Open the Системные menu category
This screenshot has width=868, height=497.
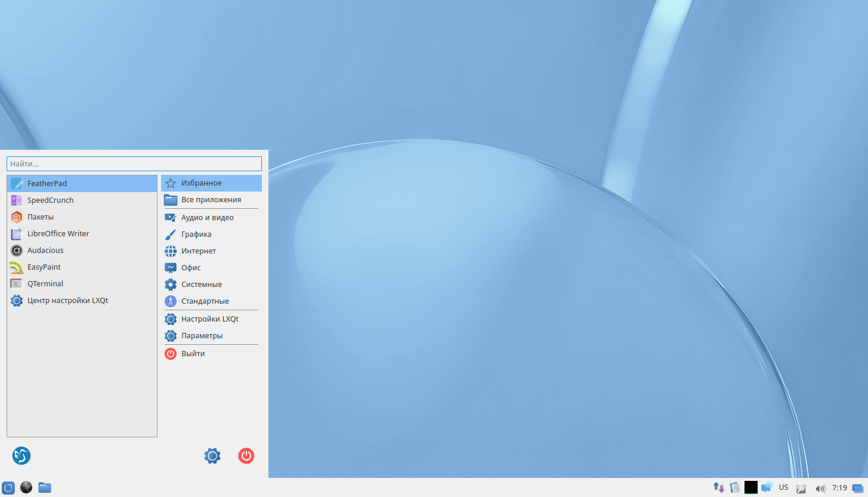point(211,285)
